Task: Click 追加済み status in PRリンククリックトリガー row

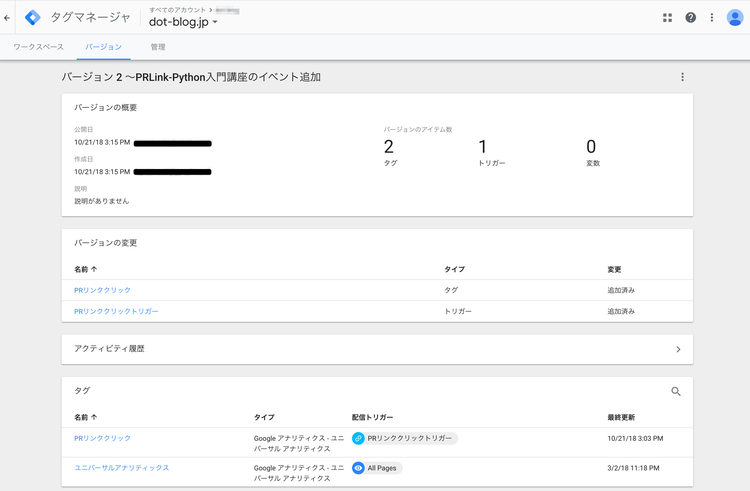Action: 621,311
